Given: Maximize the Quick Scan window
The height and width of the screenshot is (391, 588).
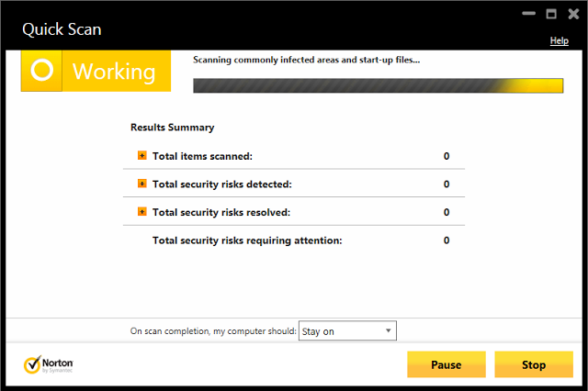Looking at the screenshot, I should pos(550,14).
